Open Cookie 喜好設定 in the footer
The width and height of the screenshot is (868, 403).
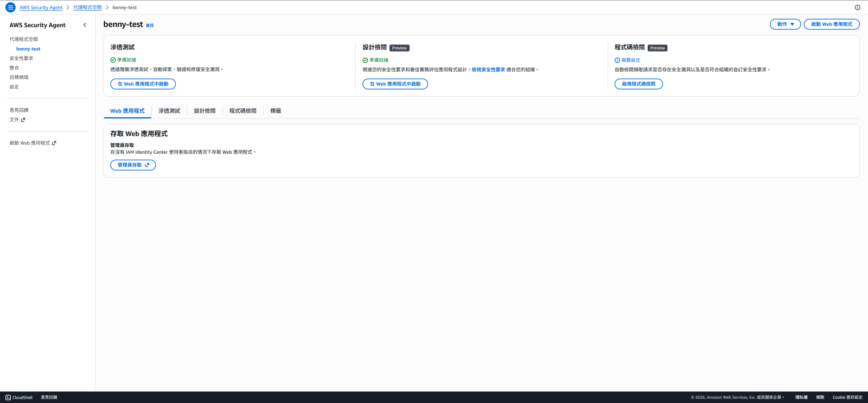(x=847, y=398)
